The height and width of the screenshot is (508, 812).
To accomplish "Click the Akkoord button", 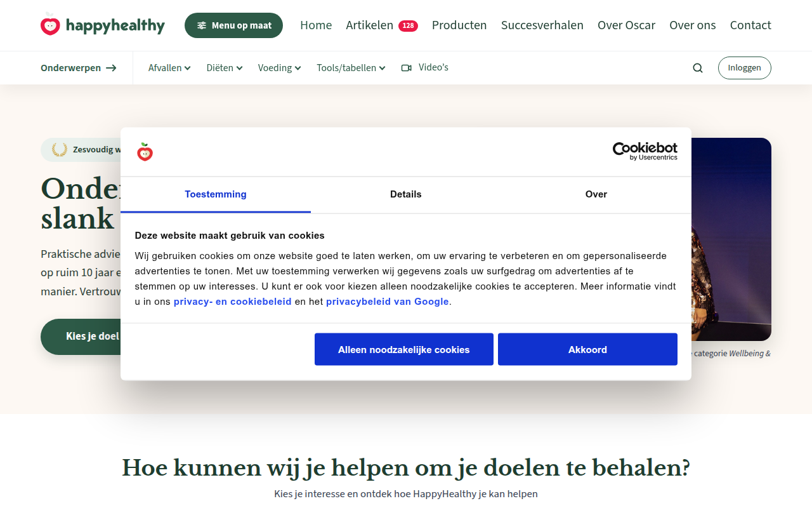I will [587, 349].
